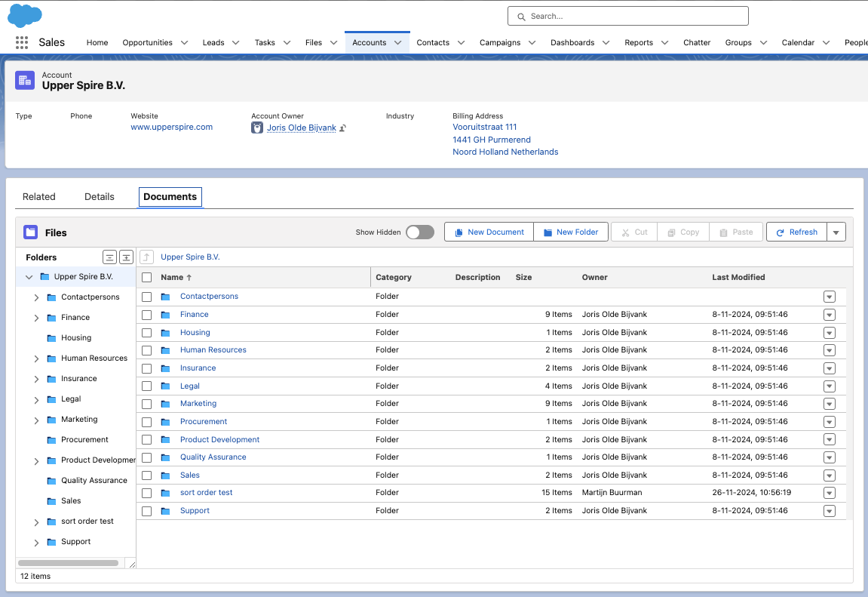Click the change owner icon next to Joris Olde Bijvank

point(342,128)
